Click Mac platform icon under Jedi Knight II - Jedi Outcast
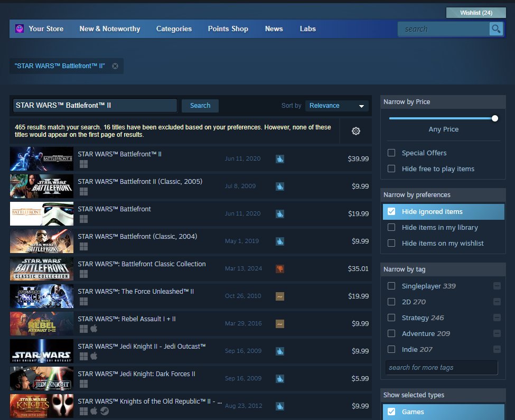The width and height of the screenshot is (515, 420). (x=94, y=356)
